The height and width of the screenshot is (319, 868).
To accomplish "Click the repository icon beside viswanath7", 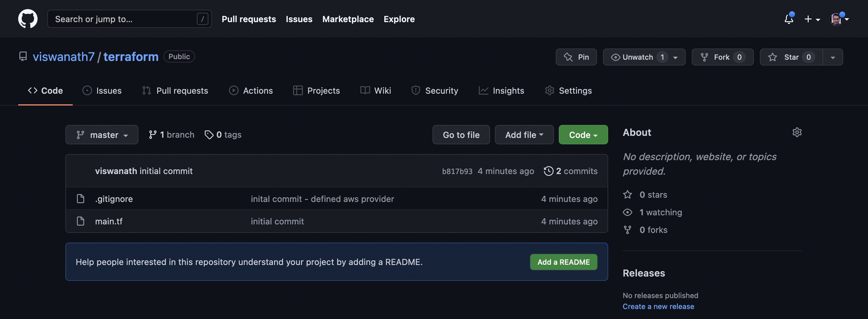I will pos(23,57).
